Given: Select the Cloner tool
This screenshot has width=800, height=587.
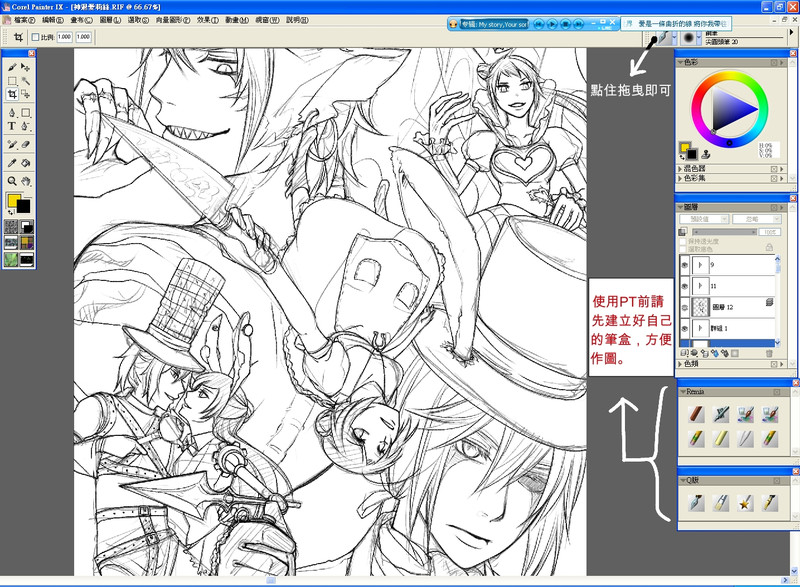Looking at the screenshot, I should coord(12,144).
